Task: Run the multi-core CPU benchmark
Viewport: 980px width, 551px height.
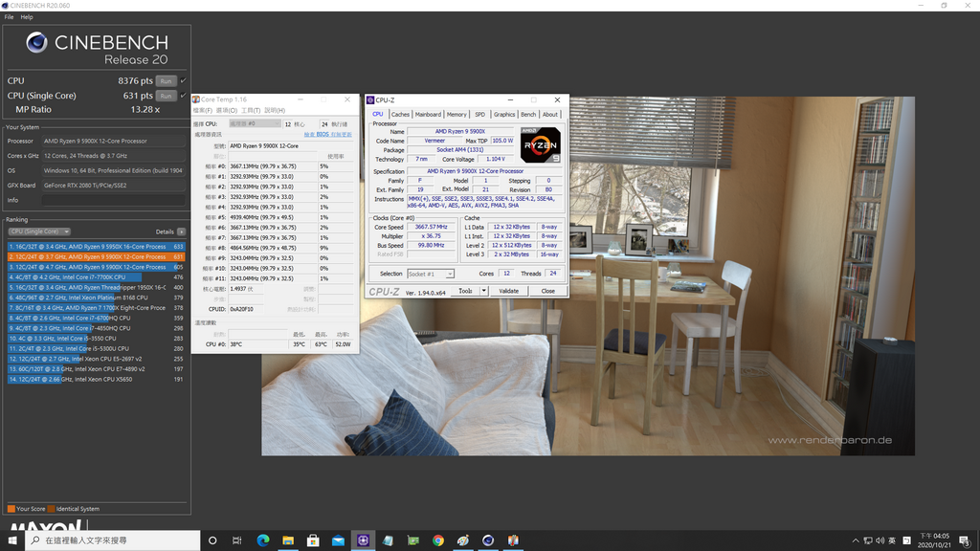Action: point(166,81)
